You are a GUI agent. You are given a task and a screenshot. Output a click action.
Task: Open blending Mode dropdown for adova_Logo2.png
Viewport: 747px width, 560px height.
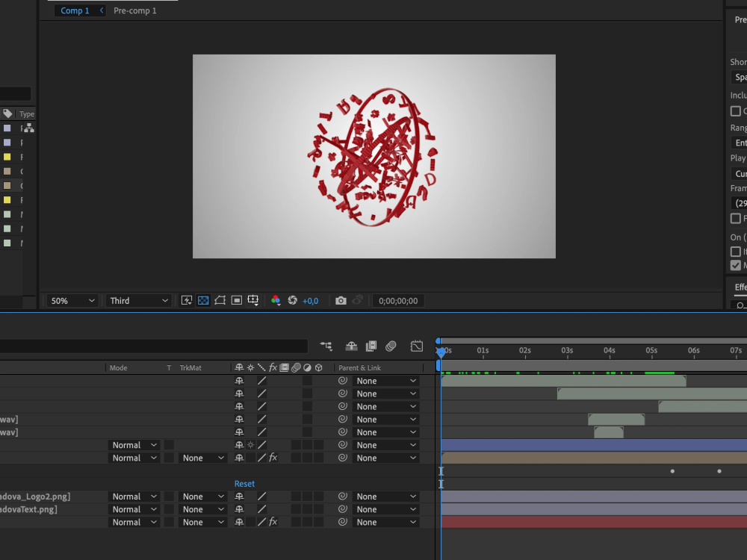tap(134, 497)
